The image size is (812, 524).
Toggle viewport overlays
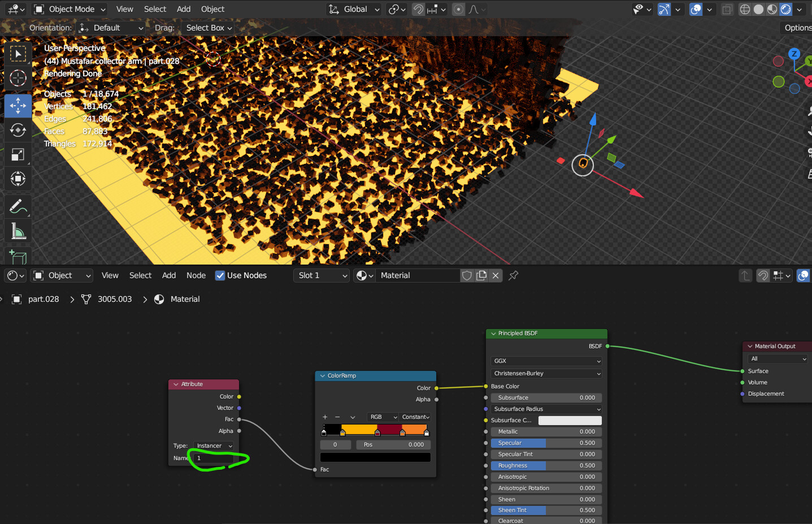click(696, 9)
